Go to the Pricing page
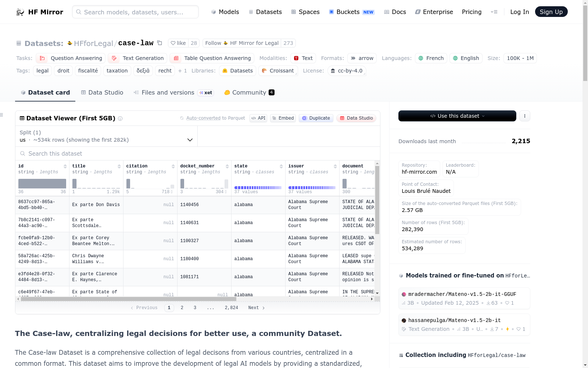588x368 pixels. (x=472, y=12)
